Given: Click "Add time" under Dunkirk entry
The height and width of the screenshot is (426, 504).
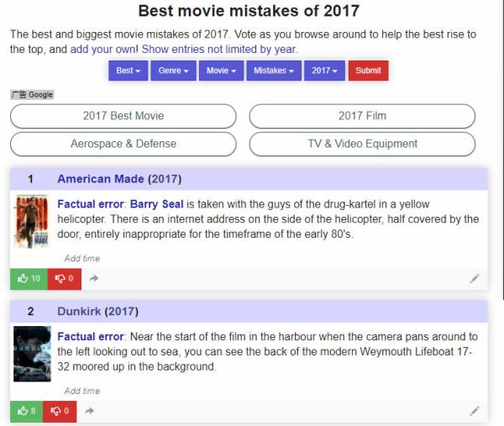Looking at the screenshot, I should 81,391.
